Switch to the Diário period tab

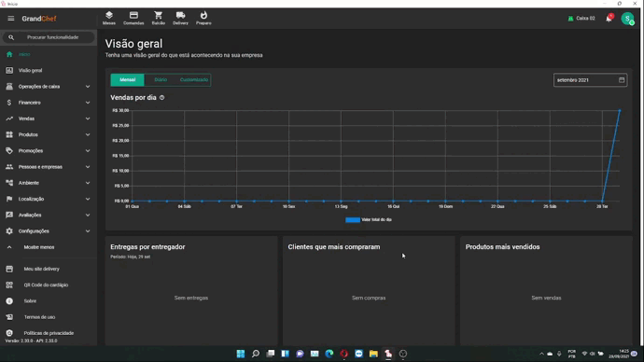(161, 79)
